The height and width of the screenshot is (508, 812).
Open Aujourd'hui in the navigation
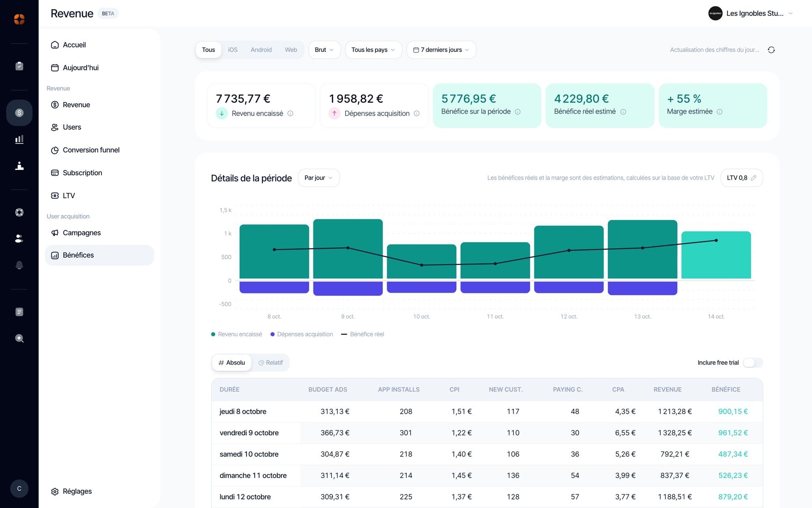click(x=99, y=67)
